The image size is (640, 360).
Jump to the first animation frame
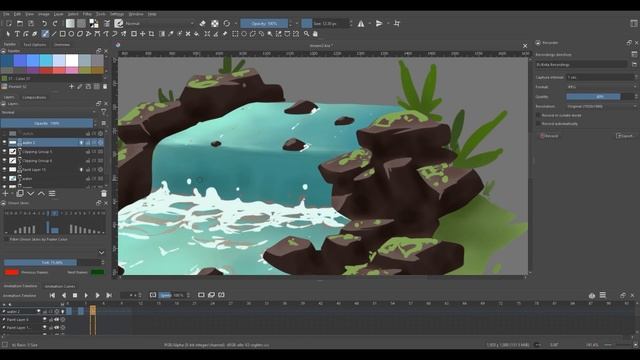click(52, 295)
